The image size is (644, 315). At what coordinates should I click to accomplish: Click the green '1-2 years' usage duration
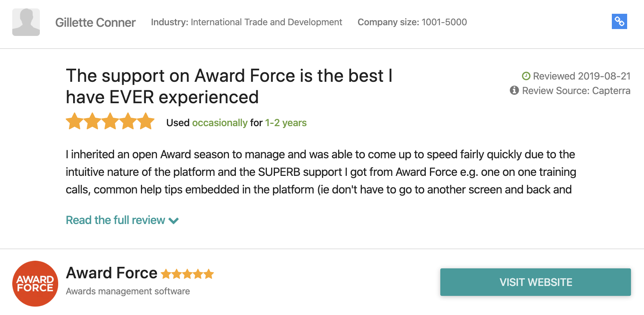click(286, 123)
